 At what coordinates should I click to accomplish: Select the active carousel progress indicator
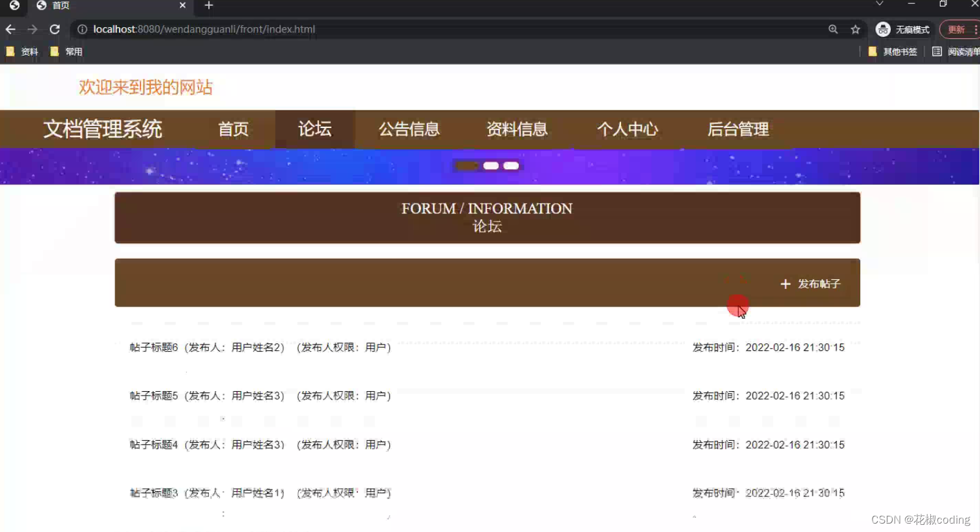(465, 165)
